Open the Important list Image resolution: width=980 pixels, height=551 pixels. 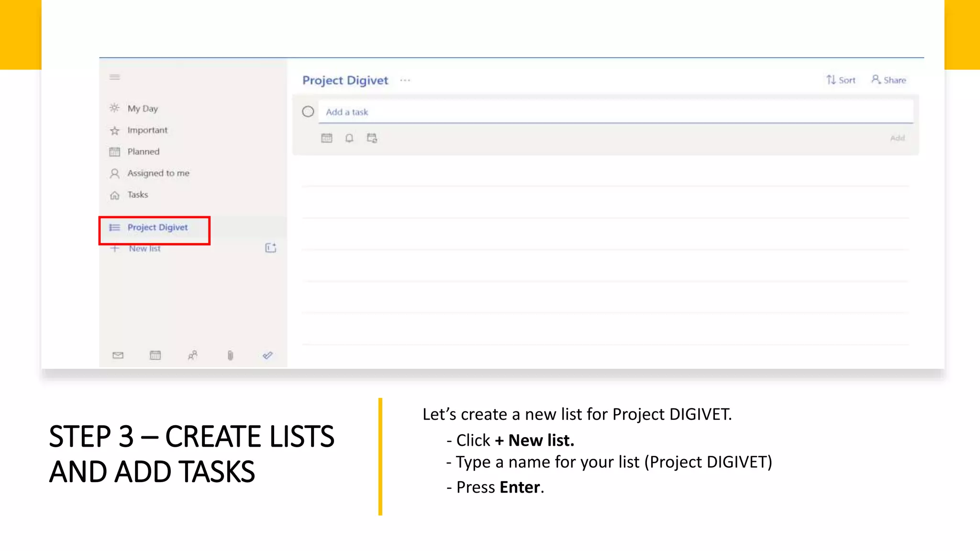tap(147, 130)
